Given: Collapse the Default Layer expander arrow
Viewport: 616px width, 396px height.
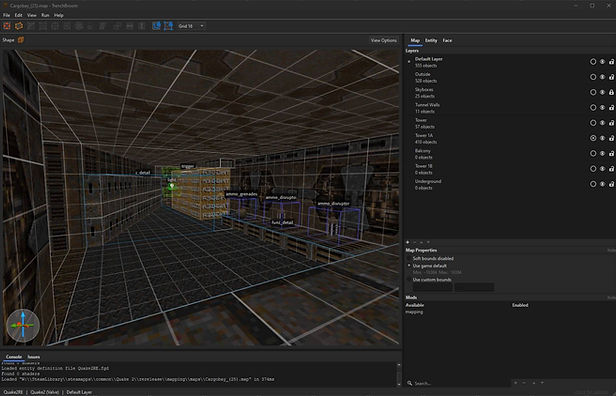Looking at the screenshot, I should [x=409, y=62].
